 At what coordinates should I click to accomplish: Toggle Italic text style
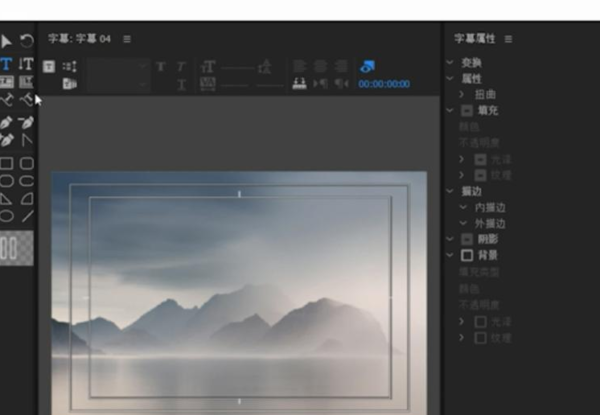click(181, 67)
